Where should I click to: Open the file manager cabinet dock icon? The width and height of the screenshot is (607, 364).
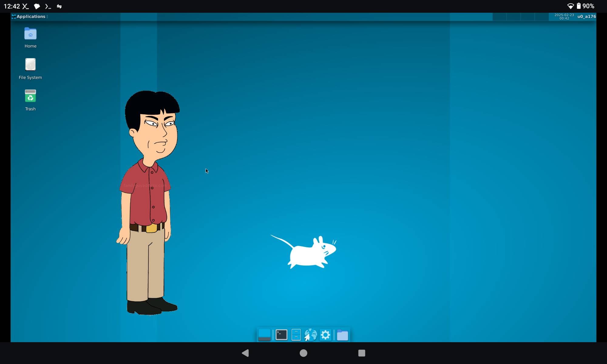(x=296, y=335)
